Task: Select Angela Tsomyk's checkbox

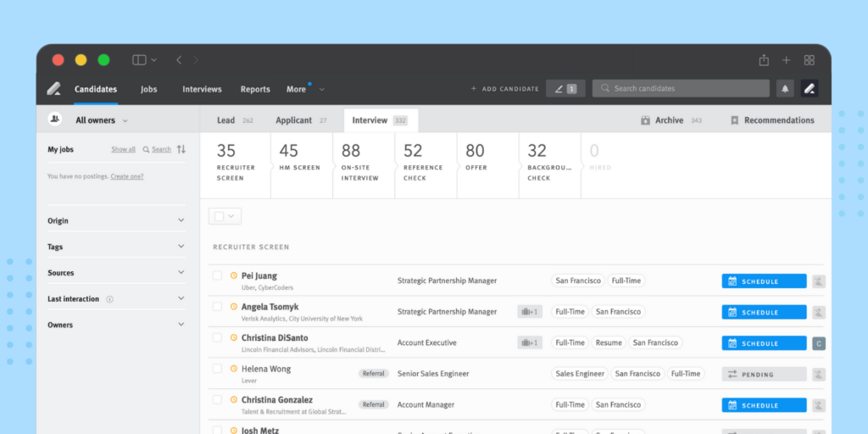Action: point(218,307)
